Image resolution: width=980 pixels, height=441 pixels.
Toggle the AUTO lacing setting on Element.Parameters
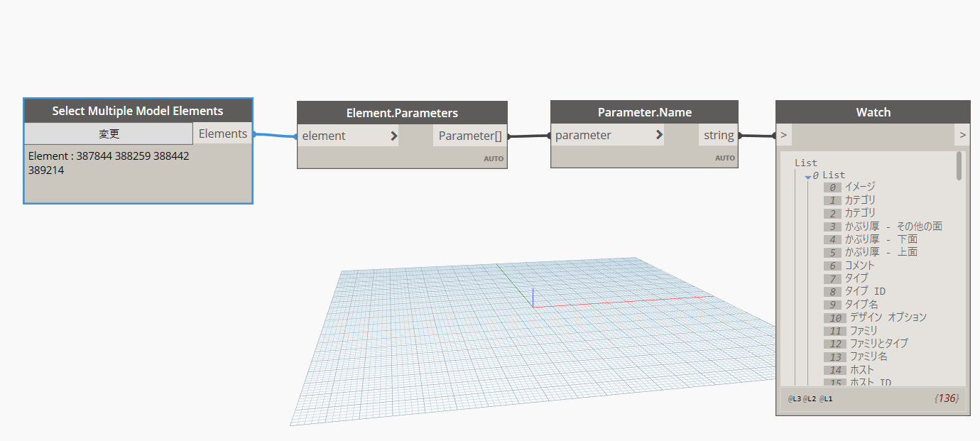pos(494,158)
